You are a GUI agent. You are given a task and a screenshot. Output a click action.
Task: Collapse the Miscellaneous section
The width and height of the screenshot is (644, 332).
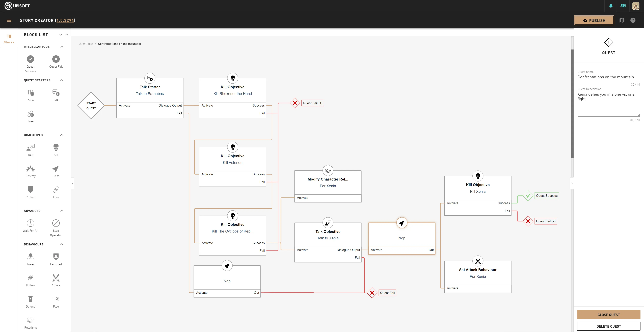pos(62,47)
